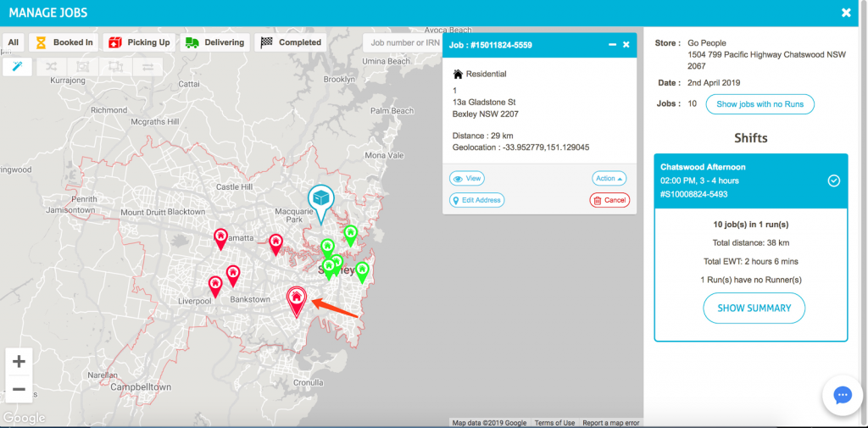Click the '2nd April 2019' date value
Image resolution: width=868 pixels, height=428 pixels.
click(x=714, y=83)
